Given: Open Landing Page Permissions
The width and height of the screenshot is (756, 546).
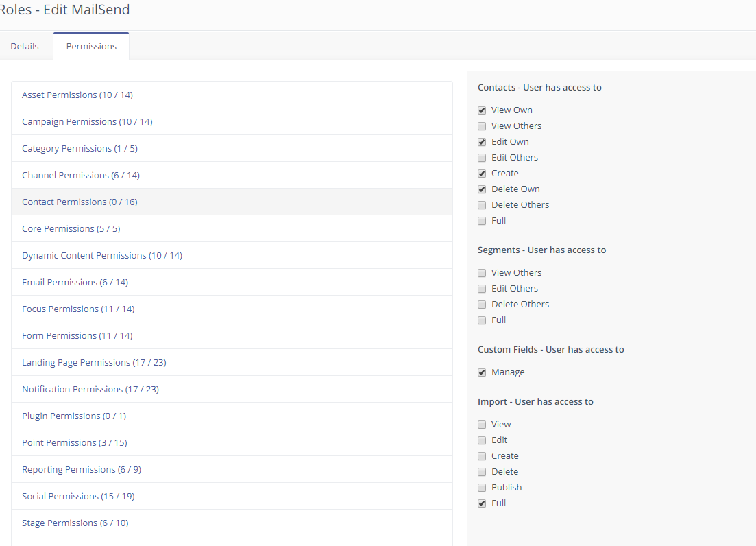Looking at the screenshot, I should [x=94, y=362].
